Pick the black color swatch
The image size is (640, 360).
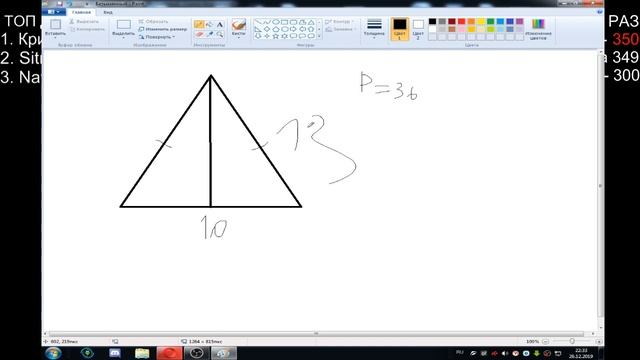click(x=433, y=22)
